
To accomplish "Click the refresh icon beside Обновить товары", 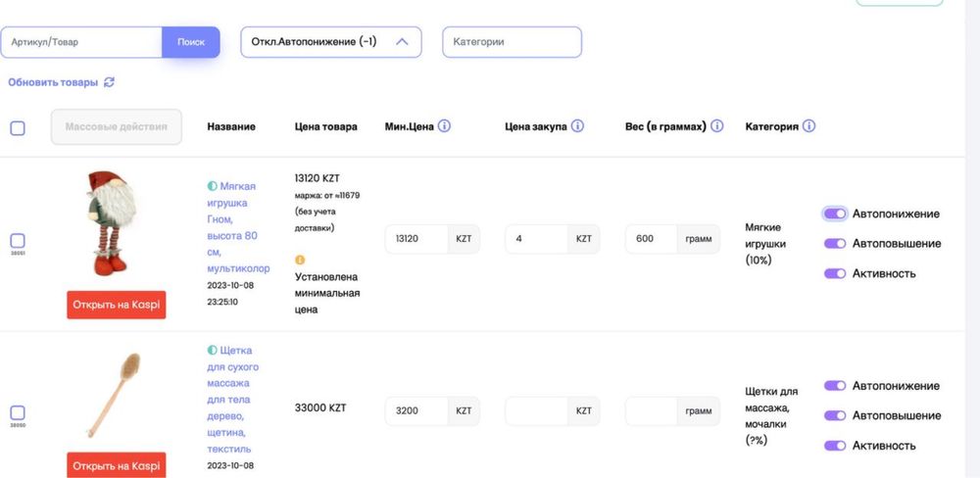I will coord(110,82).
